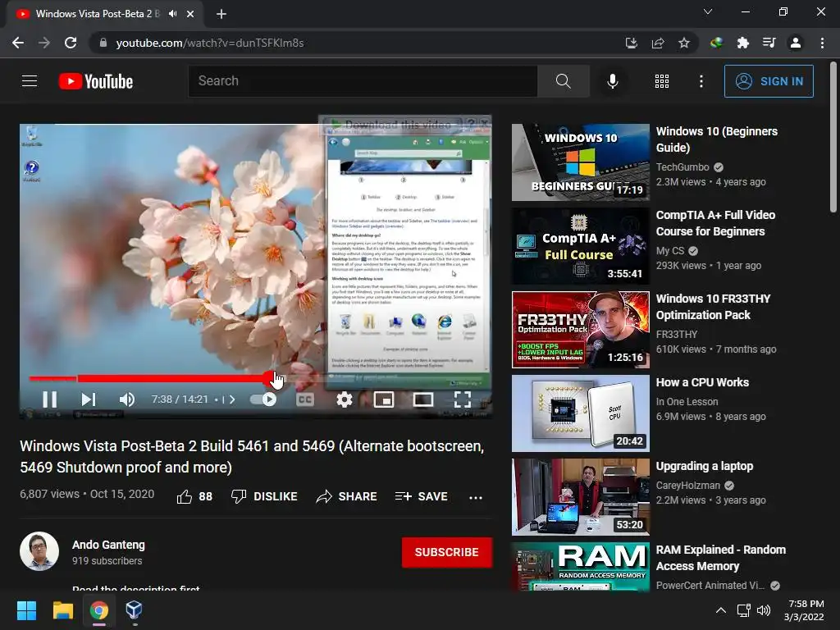Share this page from address bar
Viewport: 840px width, 630px height.
(658, 43)
